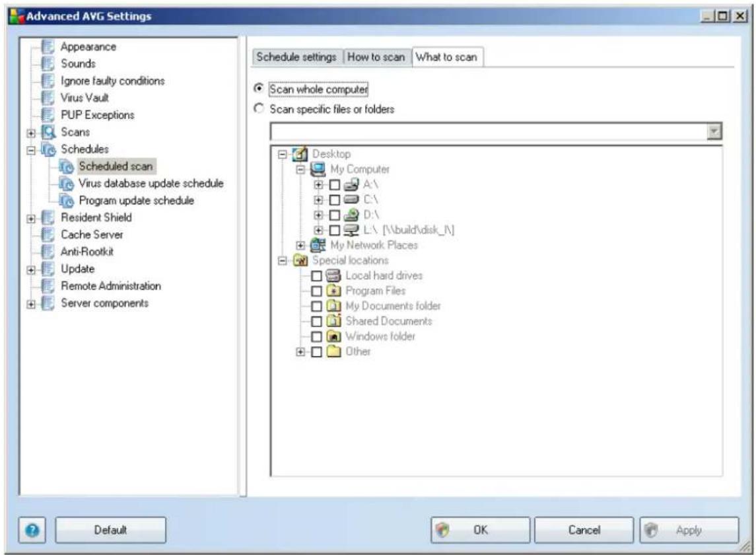Click the Cancel button

(584, 531)
